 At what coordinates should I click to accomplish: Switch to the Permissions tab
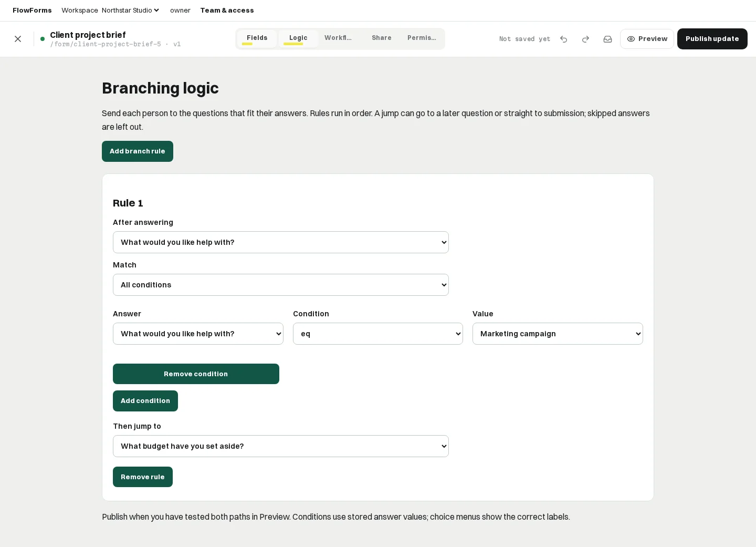pos(422,38)
